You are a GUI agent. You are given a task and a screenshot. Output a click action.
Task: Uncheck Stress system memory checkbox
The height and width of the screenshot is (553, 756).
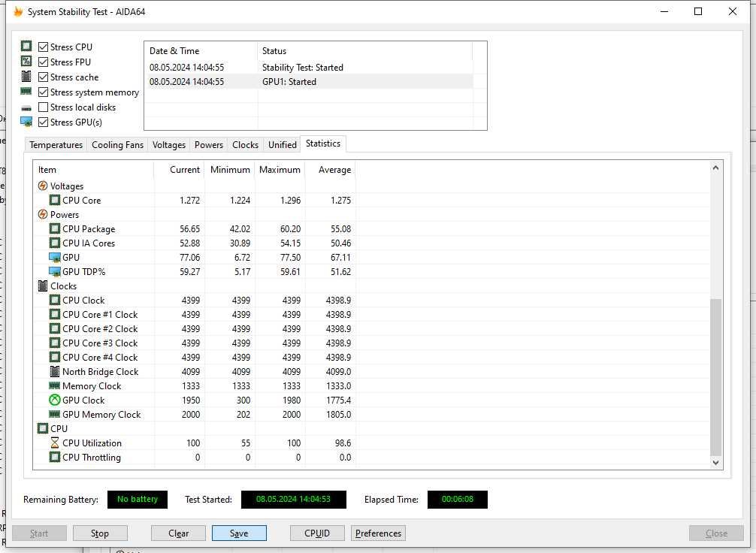(44, 92)
